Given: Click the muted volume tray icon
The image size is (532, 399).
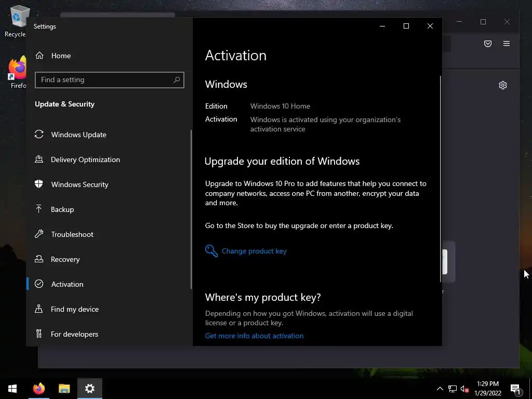Looking at the screenshot, I should pos(465,389).
